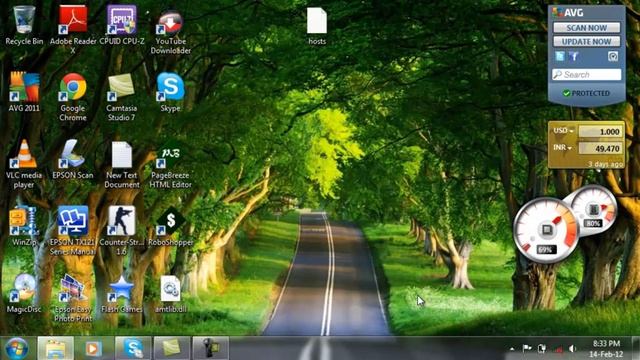Switch to the Camtasia Recorder camera taskbar button

(x=210, y=348)
